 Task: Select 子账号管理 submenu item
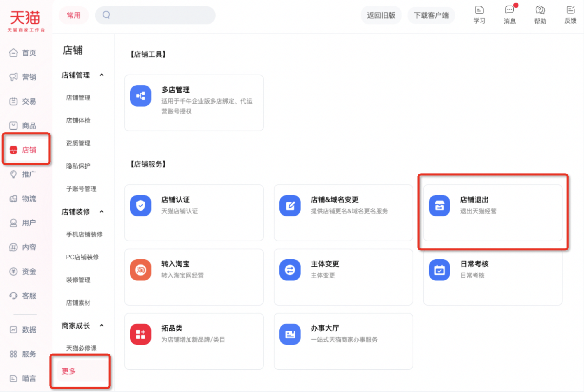(x=81, y=189)
